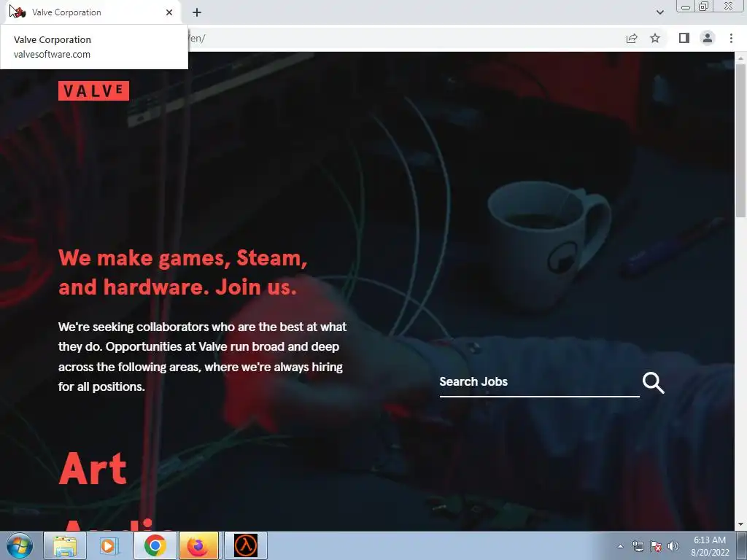Click valvesoftware.com in the tab tooltip
Screen dimensions: 747x560
click(x=52, y=54)
